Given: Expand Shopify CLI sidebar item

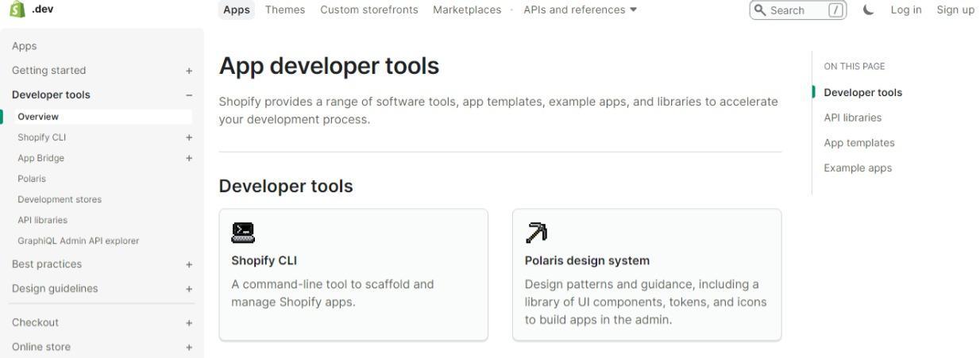Looking at the screenshot, I should coord(189,137).
